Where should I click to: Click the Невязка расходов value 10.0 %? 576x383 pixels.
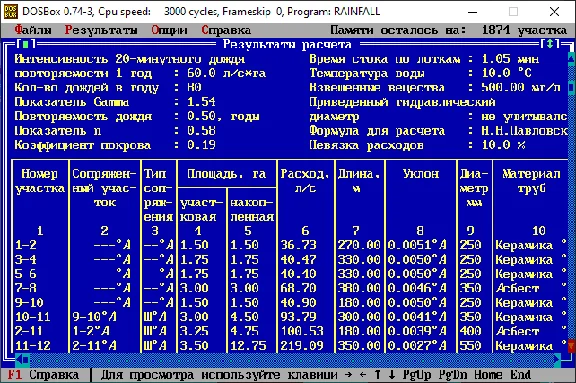coord(503,145)
